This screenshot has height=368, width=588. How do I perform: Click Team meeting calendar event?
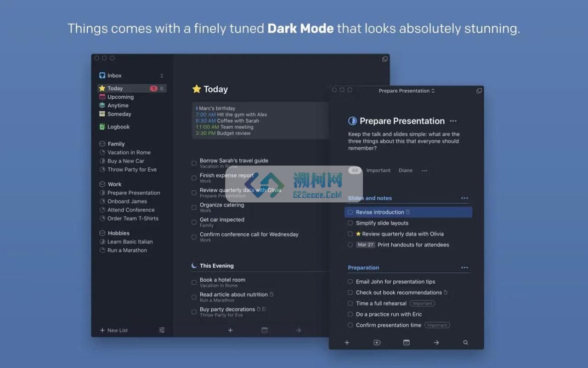point(225,127)
